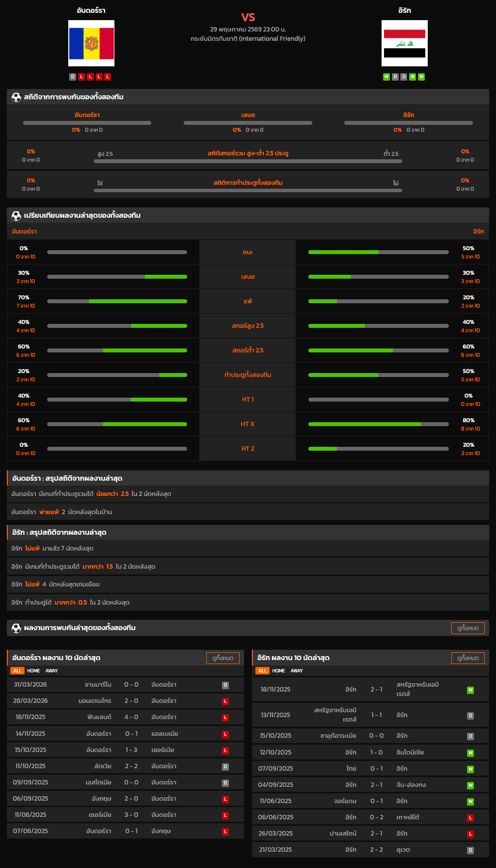Viewport: 496px width, 868px height.
Task: Select HOME tab in Iraq results table
Action: pyautogui.click(x=278, y=670)
